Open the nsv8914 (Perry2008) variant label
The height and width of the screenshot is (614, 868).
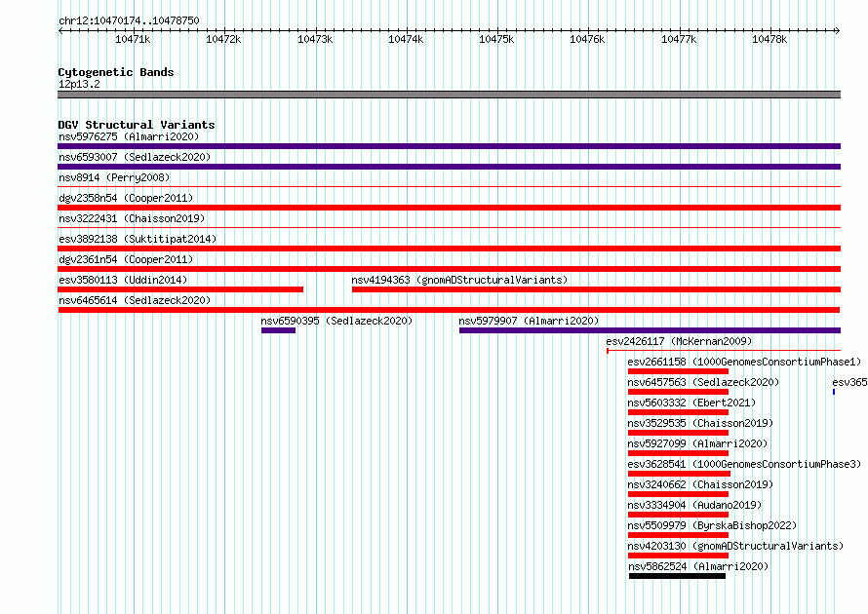pos(114,177)
